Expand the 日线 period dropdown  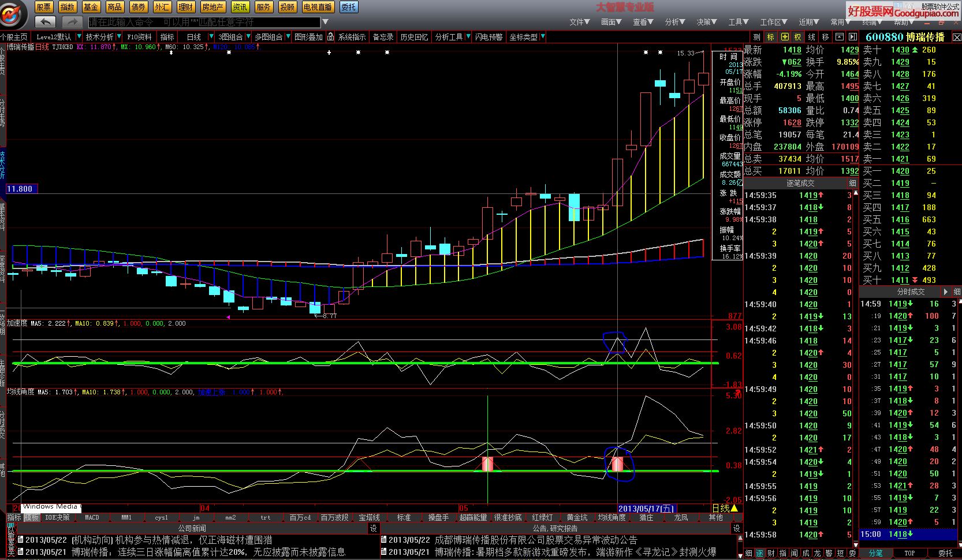tap(211, 37)
